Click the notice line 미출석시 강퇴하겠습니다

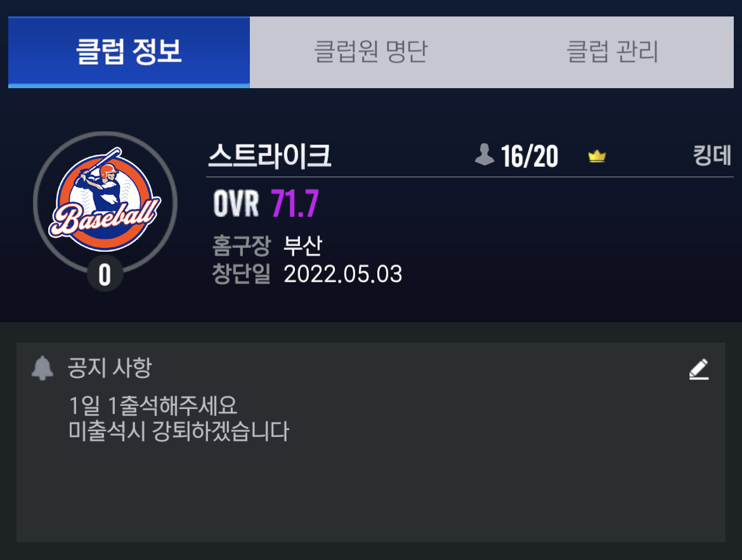pos(179,431)
